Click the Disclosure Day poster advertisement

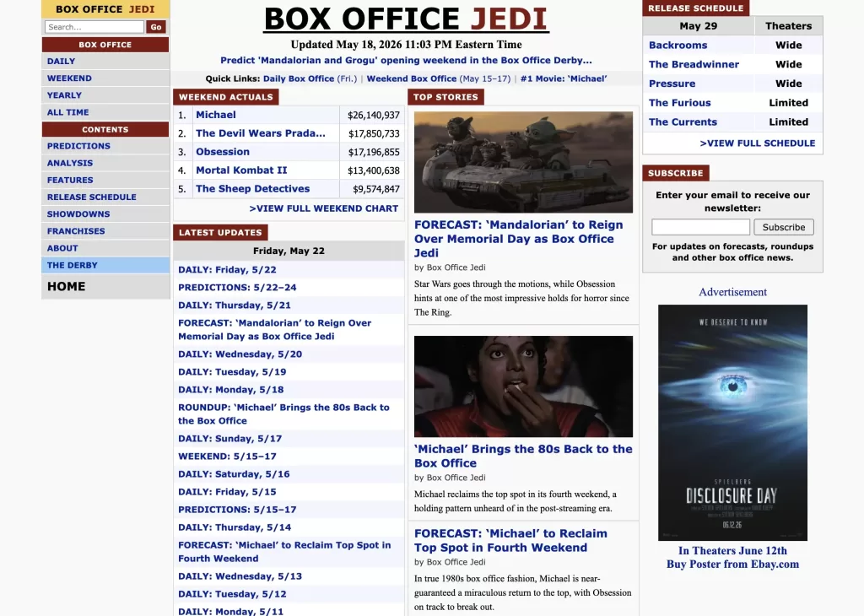[732, 423]
